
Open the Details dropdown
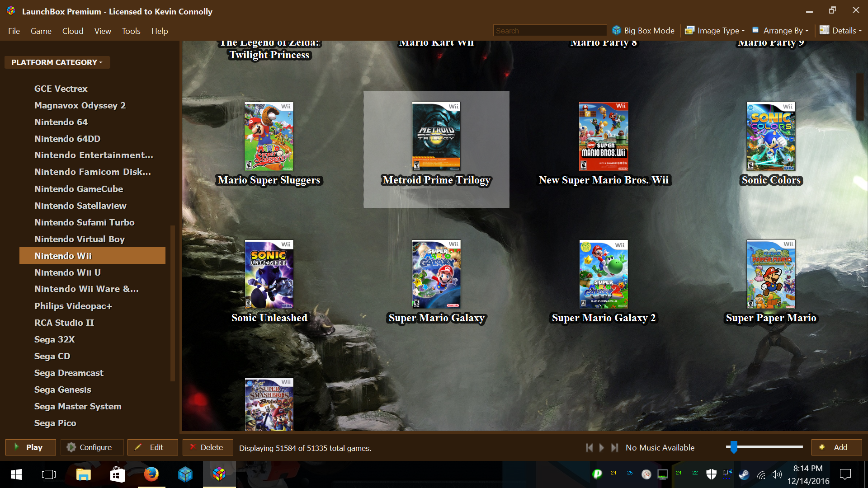click(841, 30)
